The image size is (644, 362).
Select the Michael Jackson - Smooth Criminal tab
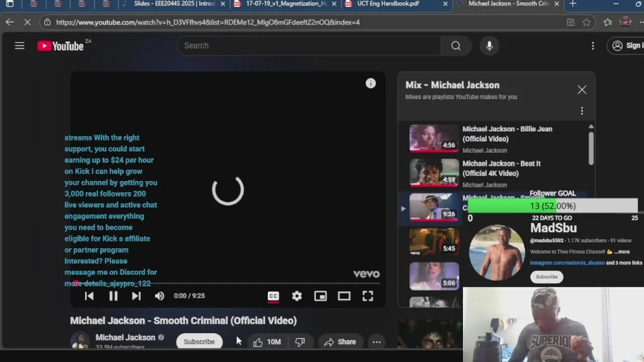[508, 4]
